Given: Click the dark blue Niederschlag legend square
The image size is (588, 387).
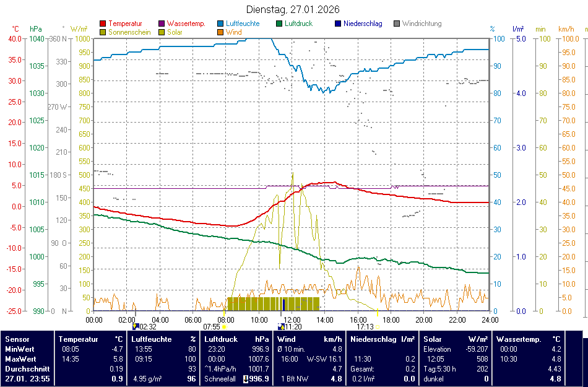Looking at the screenshot, I should click(338, 24).
